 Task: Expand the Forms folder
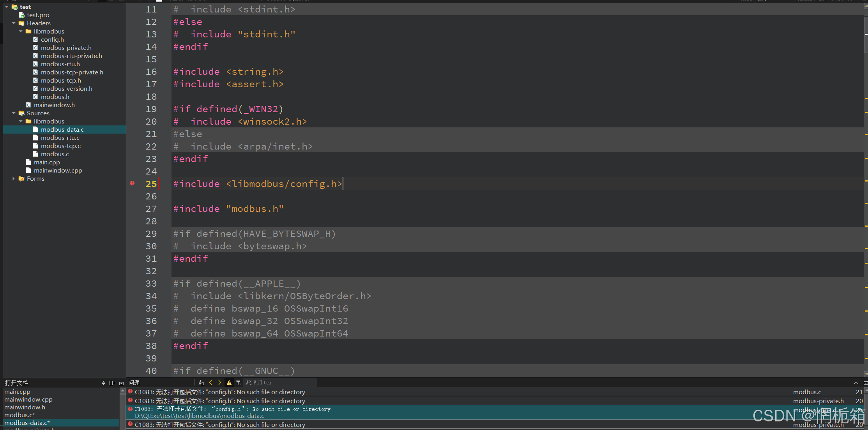tap(14, 178)
